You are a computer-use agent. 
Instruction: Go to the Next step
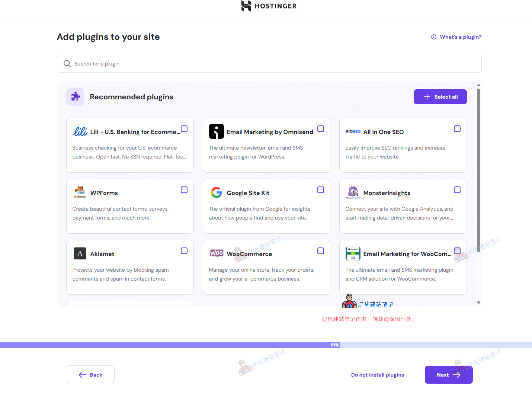click(x=448, y=375)
